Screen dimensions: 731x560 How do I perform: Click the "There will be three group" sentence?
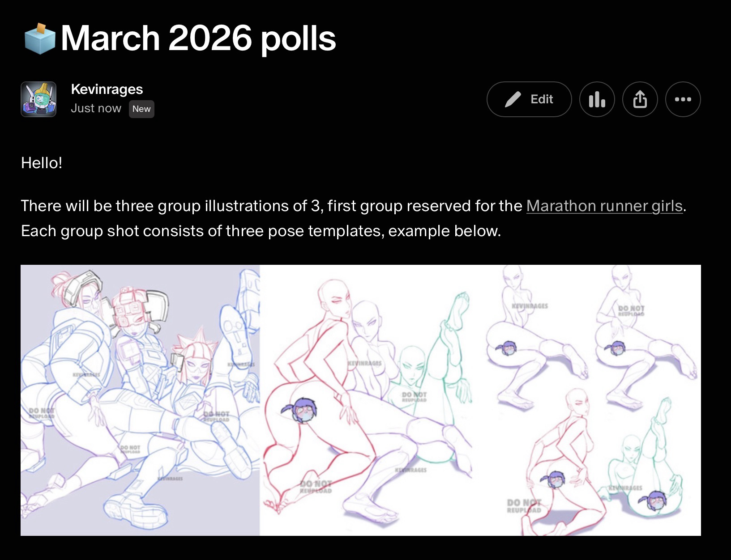point(271,206)
